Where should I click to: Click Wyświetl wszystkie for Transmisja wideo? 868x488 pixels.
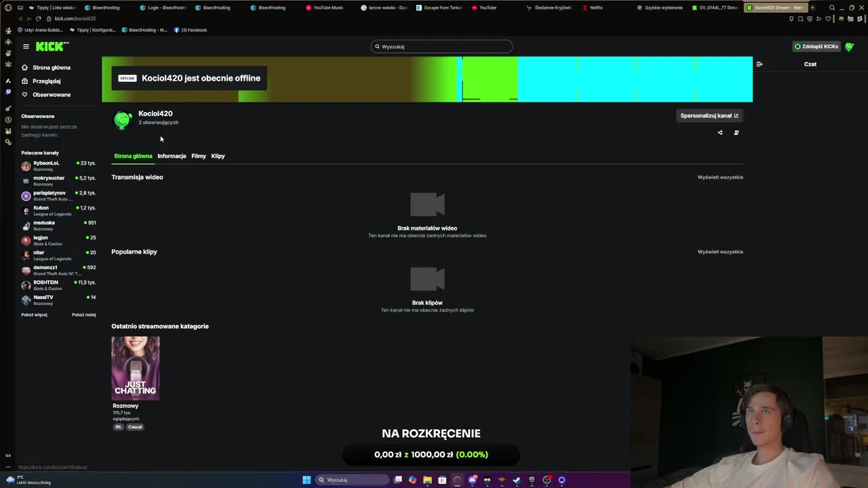(720, 178)
